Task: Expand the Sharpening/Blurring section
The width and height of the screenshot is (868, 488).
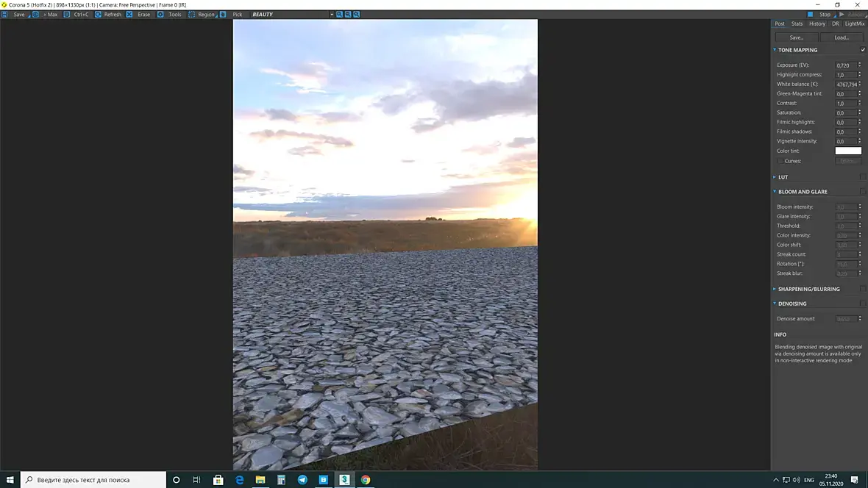Action: point(775,289)
